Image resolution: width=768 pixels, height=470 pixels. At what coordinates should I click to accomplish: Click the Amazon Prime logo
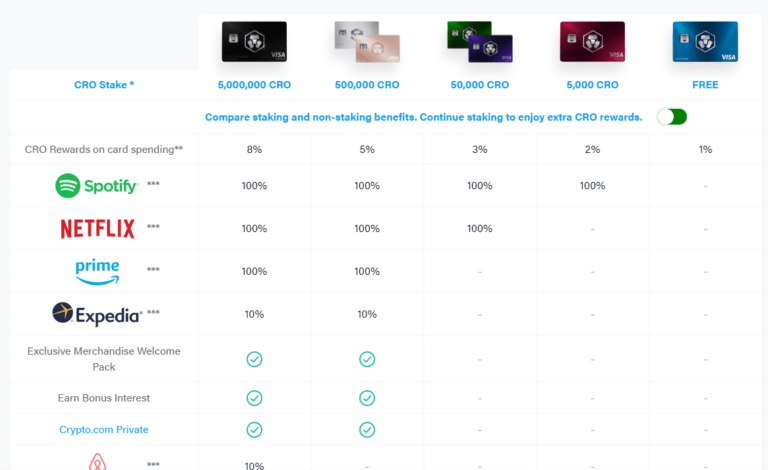97,272
